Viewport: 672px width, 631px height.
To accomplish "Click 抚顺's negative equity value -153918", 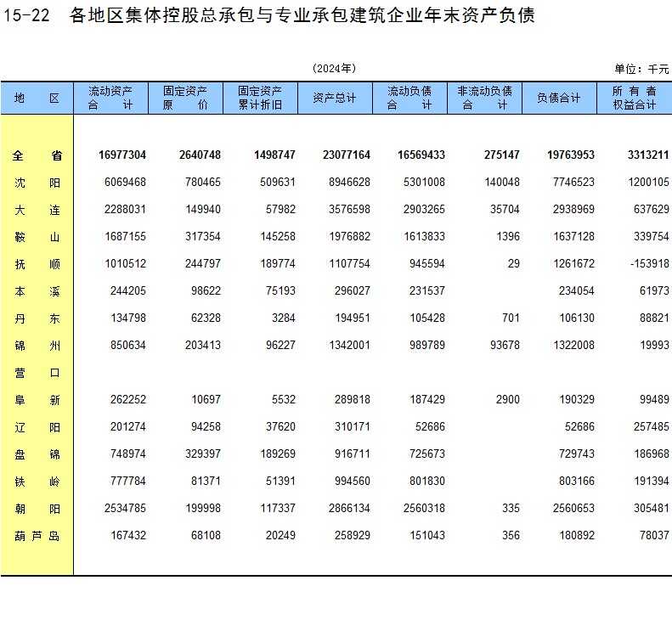I will point(649,264).
